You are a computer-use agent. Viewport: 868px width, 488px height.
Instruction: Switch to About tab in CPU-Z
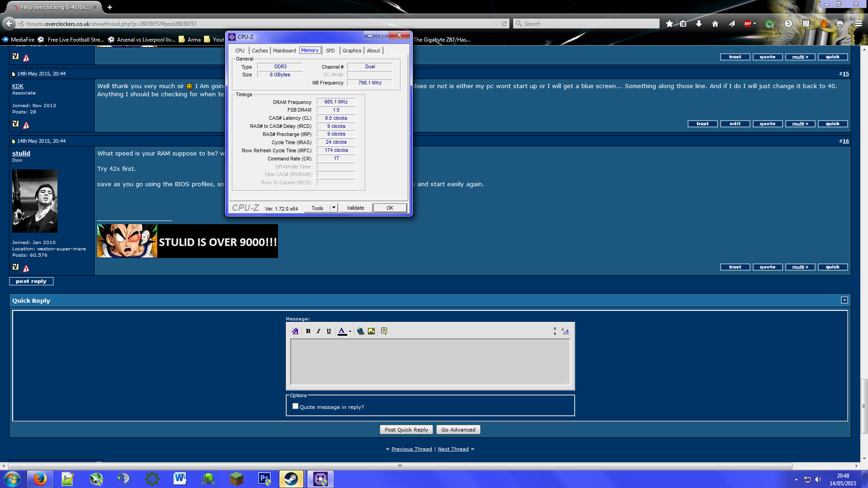click(373, 51)
